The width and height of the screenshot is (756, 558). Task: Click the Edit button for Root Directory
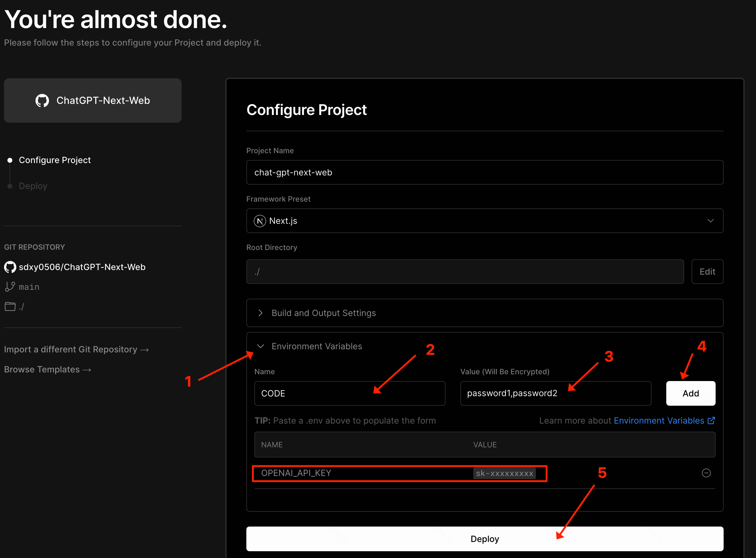click(707, 271)
